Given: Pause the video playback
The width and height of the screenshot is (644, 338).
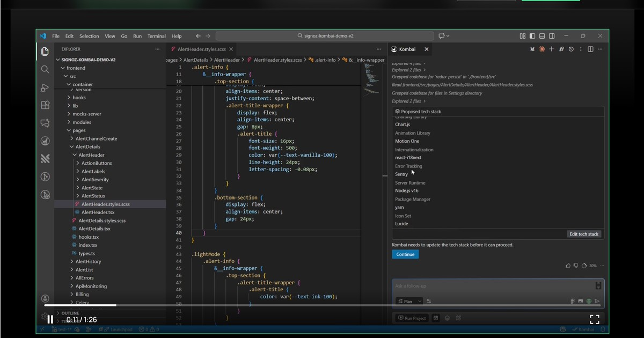Looking at the screenshot, I should pyautogui.click(x=50, y=320).
